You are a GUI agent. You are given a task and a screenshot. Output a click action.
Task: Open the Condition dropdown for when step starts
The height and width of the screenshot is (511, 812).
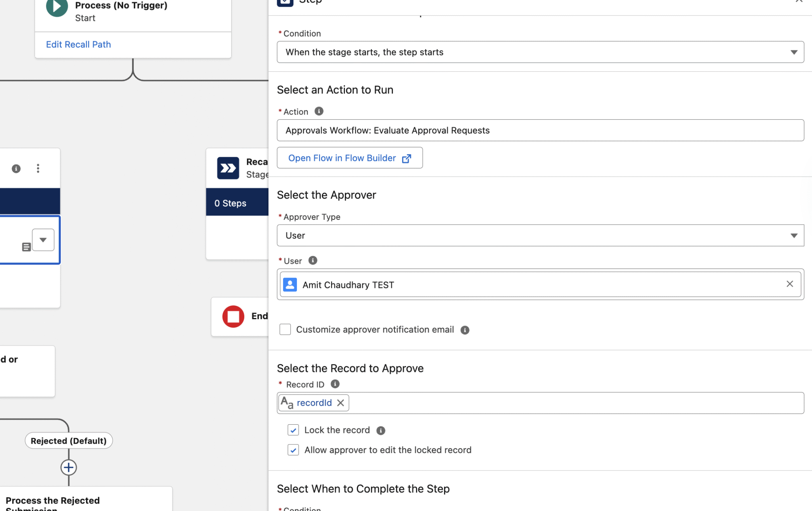coord(794,52)
